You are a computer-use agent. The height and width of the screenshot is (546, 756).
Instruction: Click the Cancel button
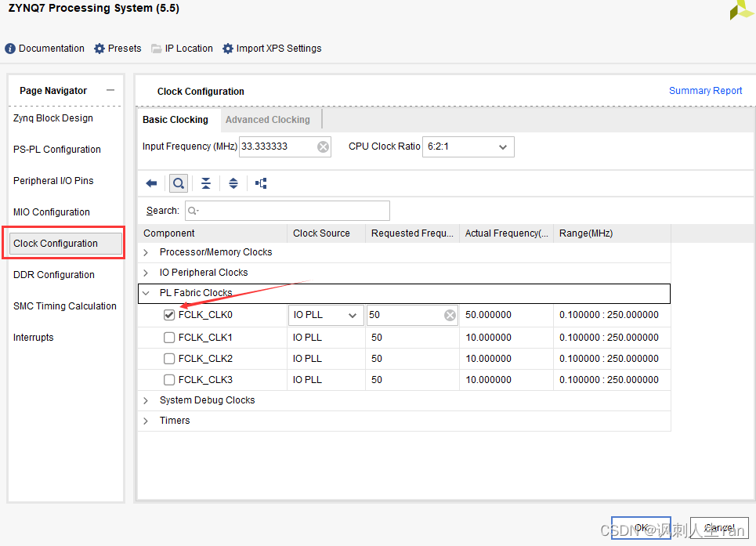[x=719, y=528]
